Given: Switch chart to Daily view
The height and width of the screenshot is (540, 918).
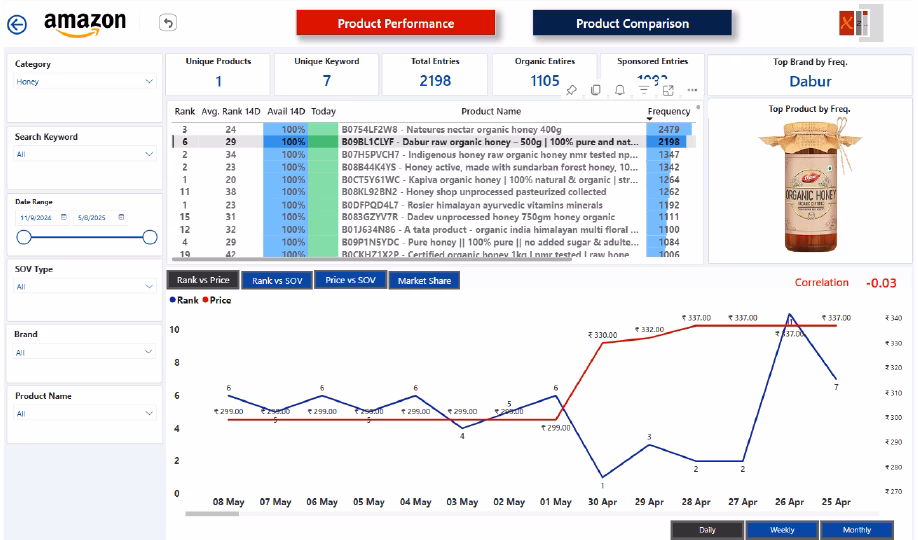Looking at the screenshot, I should [707, 529].
